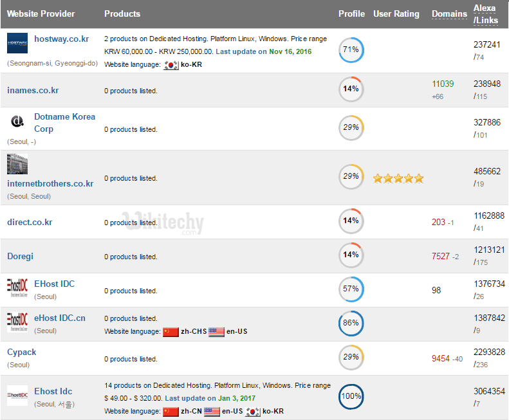
Task: Click the 29% profile circle for Cypack
Action: tap(351, 358)
